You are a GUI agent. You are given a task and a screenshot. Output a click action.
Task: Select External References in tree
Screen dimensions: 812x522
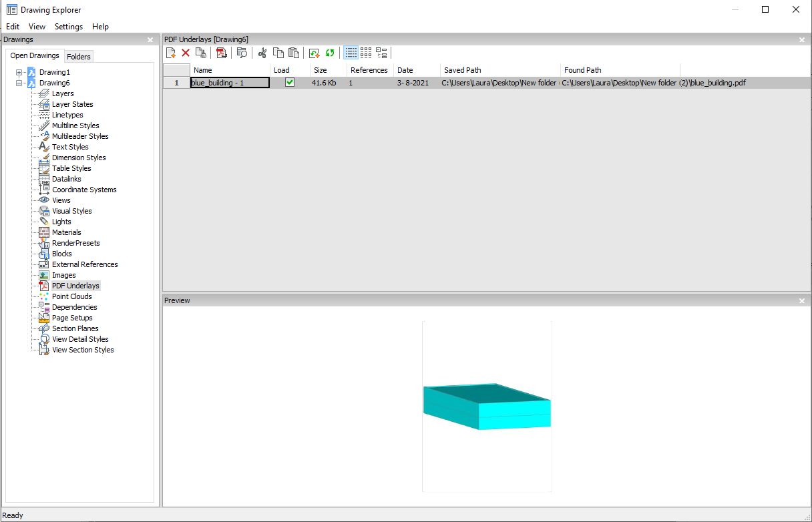[85, 264]
